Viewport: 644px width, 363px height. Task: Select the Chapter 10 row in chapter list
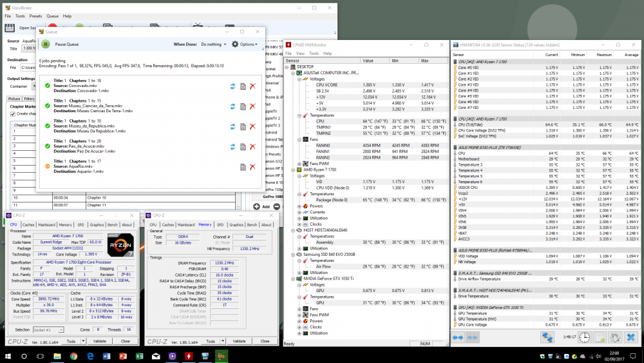[97, 197]
